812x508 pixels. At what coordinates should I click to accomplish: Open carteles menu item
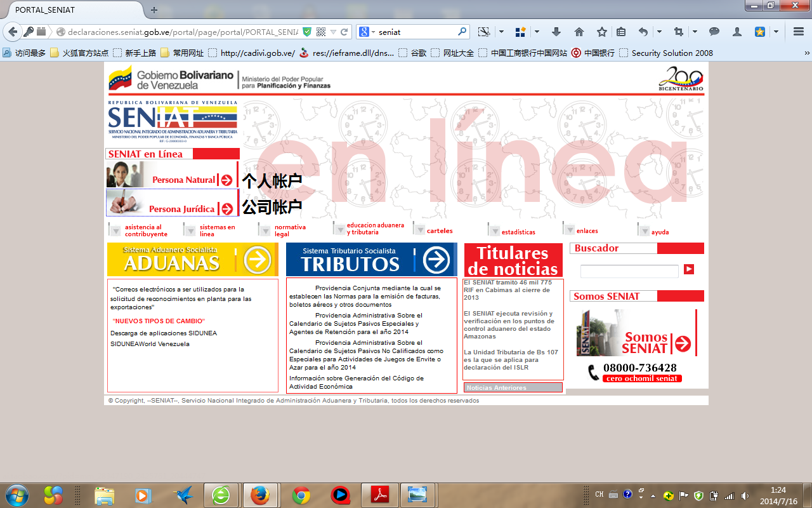[x=440, y=231]
